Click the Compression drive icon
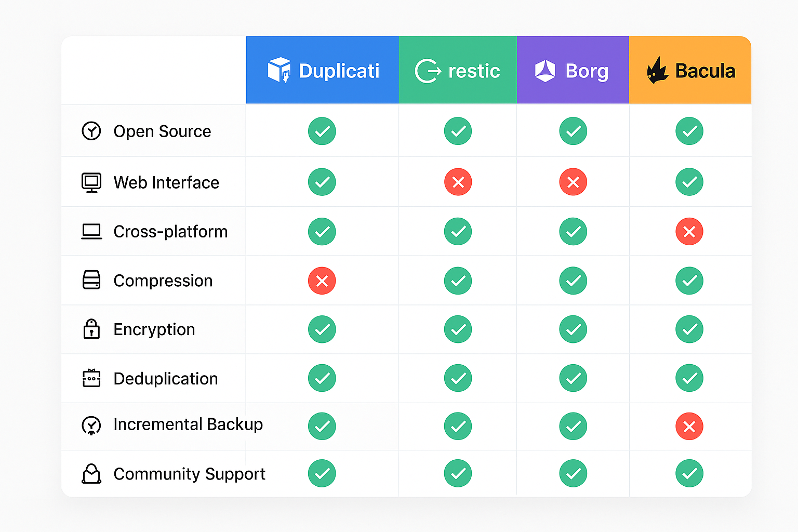Screen dimensions: 798x532 click(91, 280)
